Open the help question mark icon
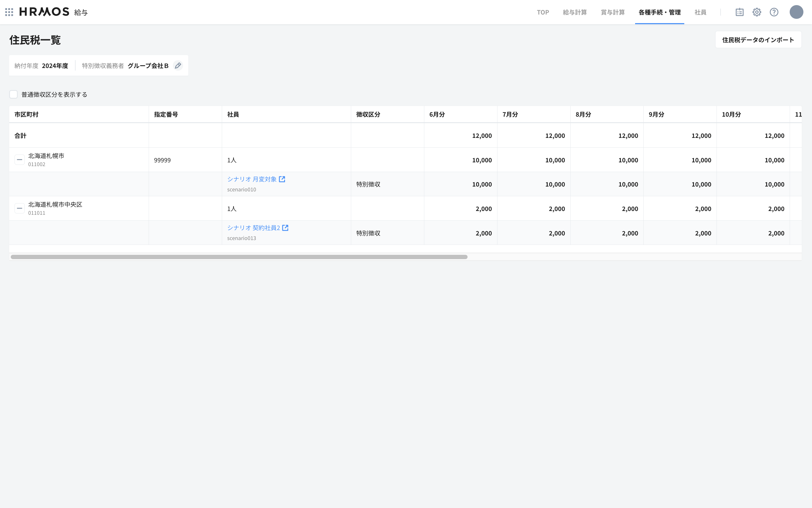Screen dimensions: 812x508 (774, 12)
